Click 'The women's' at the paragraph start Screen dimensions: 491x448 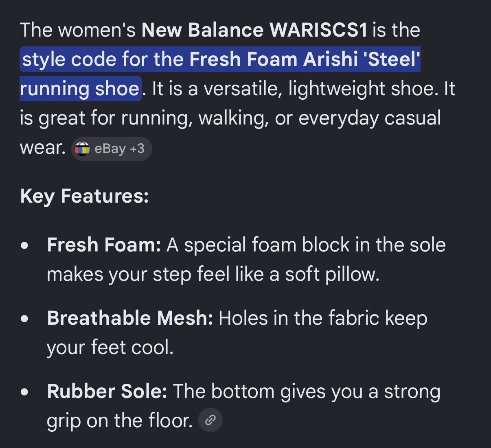tap(78, 30)
